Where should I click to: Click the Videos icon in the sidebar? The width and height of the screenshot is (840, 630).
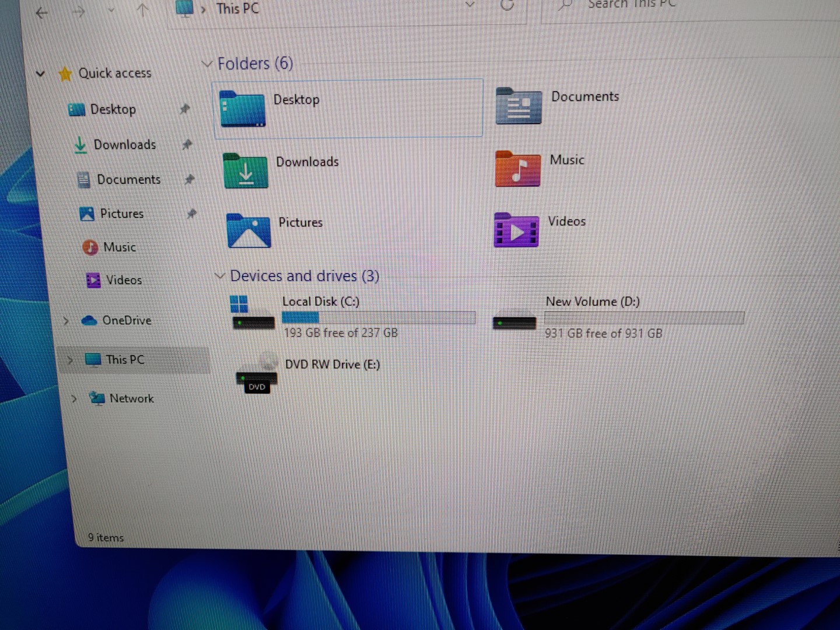(93, 281)
